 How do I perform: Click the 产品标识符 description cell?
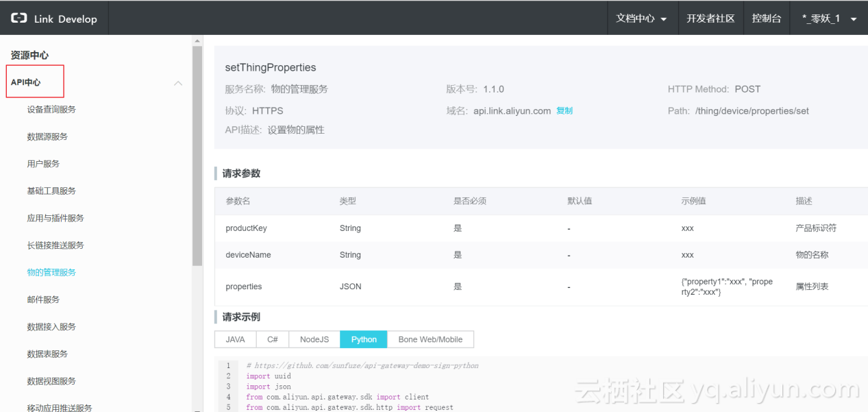pyautogui.click(x=816, y=228)
